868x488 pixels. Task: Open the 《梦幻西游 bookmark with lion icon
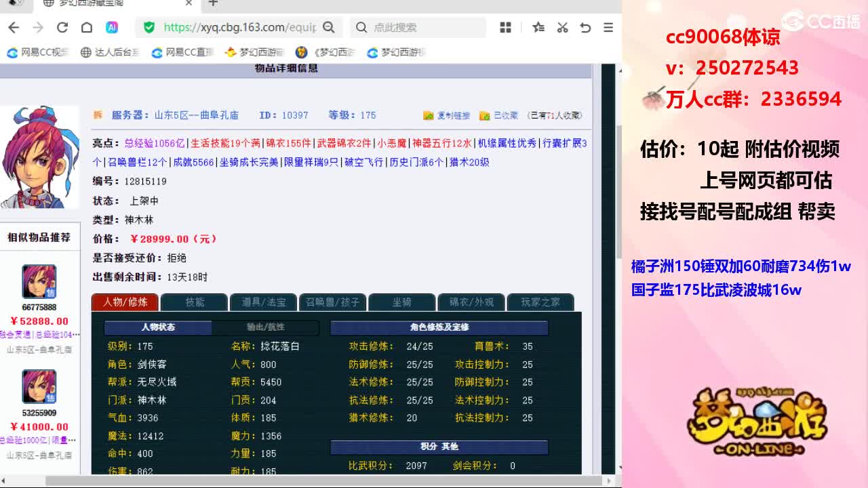[325, 52]
